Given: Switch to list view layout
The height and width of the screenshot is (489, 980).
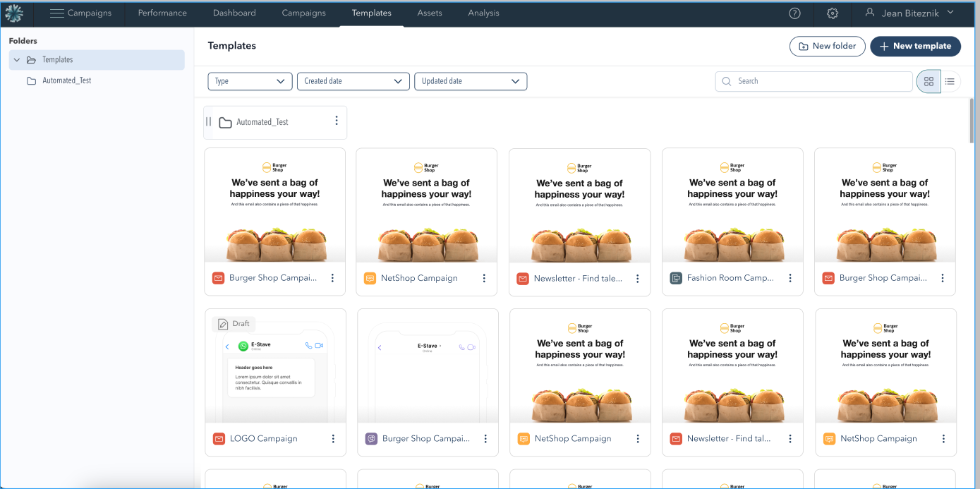Looking at the screenshot, I should 950,82.
